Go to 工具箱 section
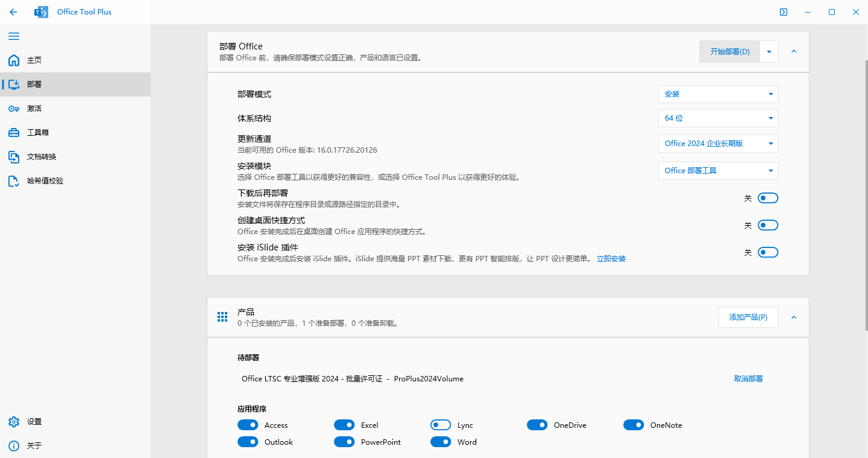 [75, 133]
